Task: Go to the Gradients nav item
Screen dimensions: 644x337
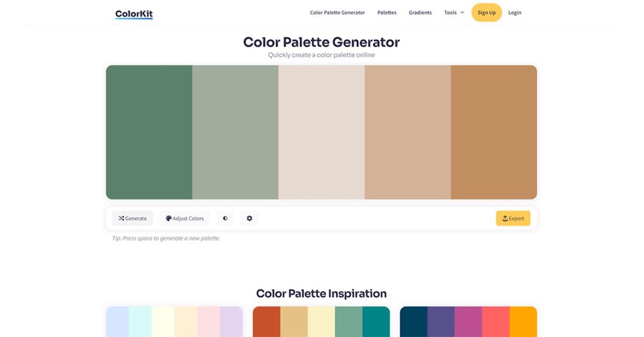Action: click(420, 12)
